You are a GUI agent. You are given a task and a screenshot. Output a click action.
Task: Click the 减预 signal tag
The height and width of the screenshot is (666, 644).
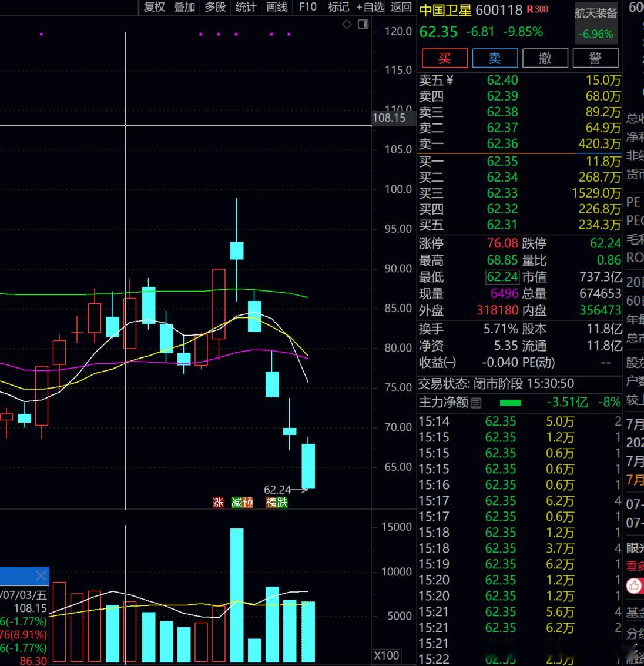point(242,503)
